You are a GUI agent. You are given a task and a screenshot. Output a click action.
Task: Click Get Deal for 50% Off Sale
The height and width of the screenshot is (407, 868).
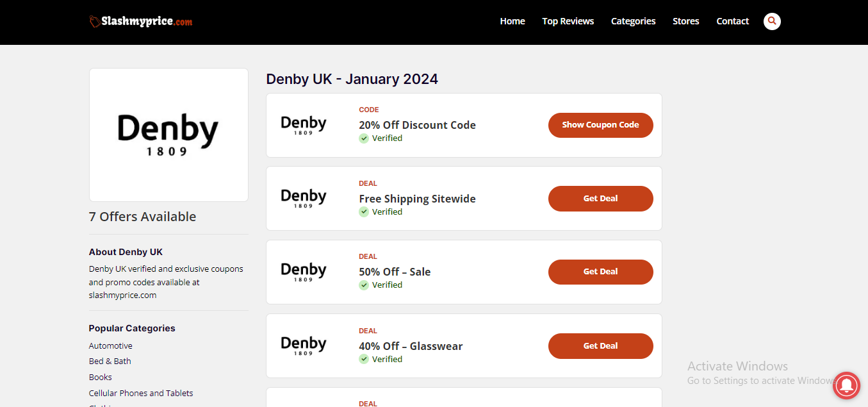(x=600, y=272)
